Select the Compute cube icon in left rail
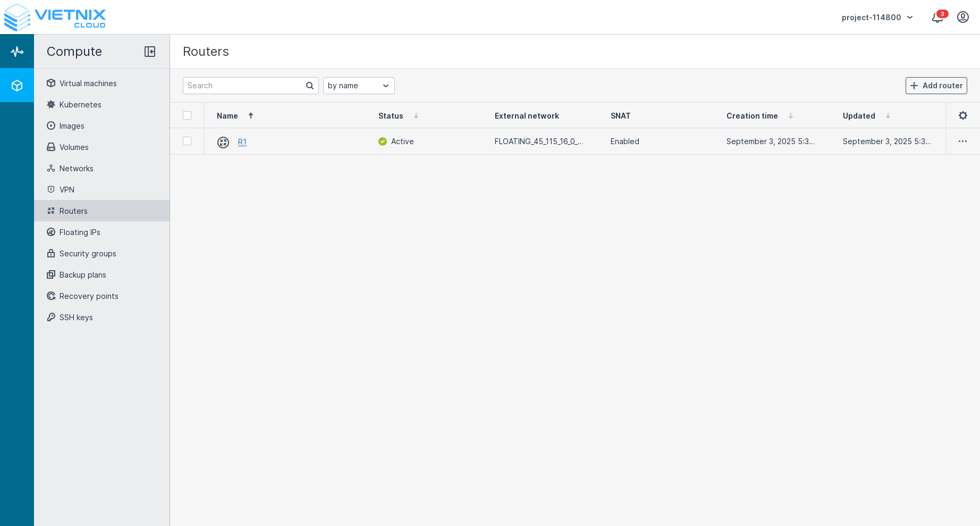Screen dimensions: 980x526 [17, 86]
